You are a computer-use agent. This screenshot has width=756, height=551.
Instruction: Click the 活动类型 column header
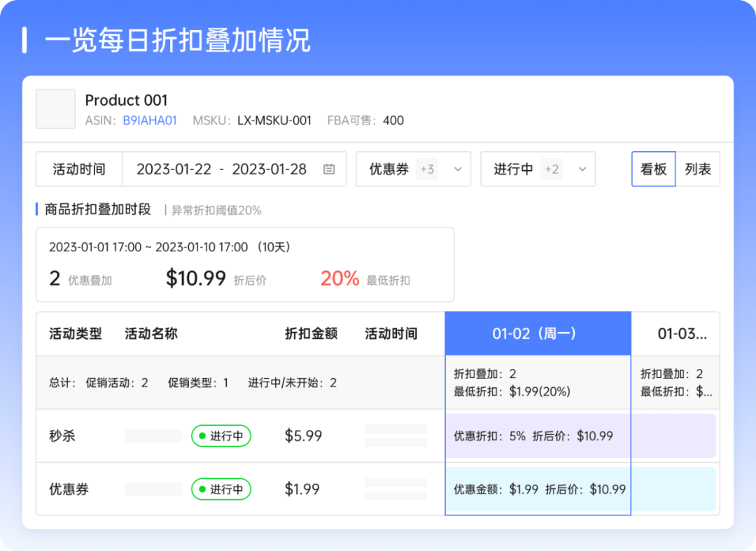pyautogui.click(x=76, y=334)
